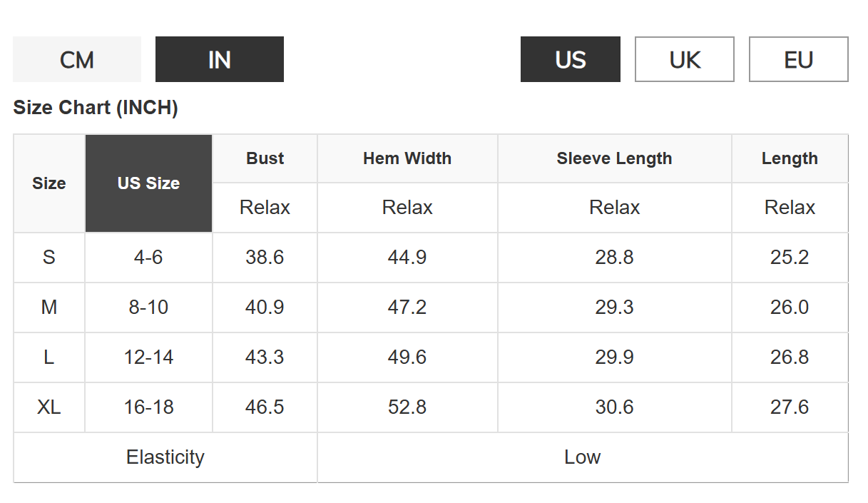The image size is (868, 503).
Task: Click the Elasticity row label
Action: point(165,457)
